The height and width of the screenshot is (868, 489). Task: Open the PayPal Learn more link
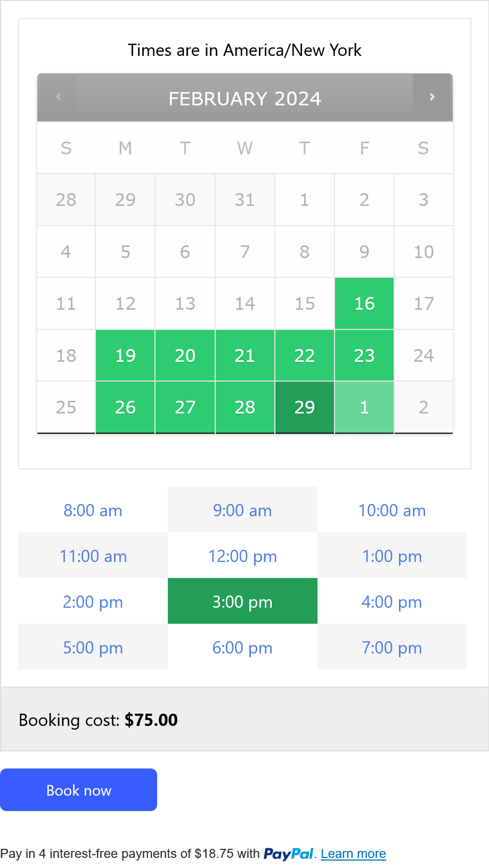pos(353,854)
